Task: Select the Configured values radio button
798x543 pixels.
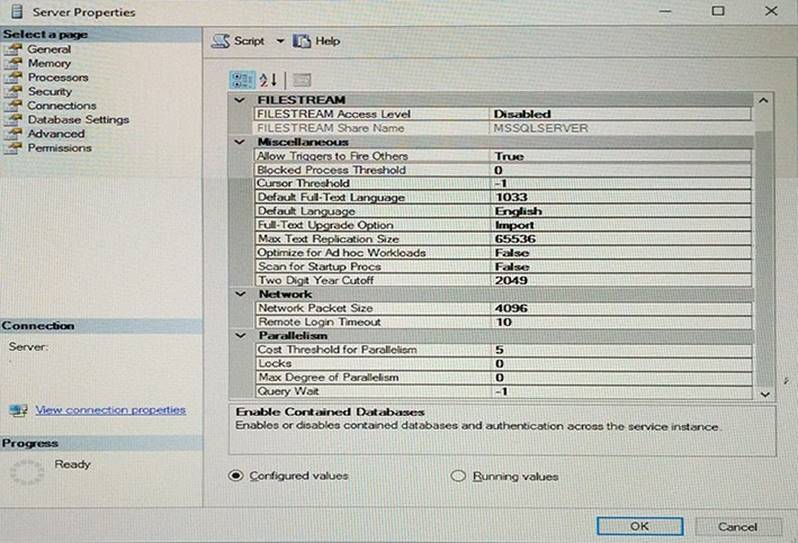Action: click(237, 476)
